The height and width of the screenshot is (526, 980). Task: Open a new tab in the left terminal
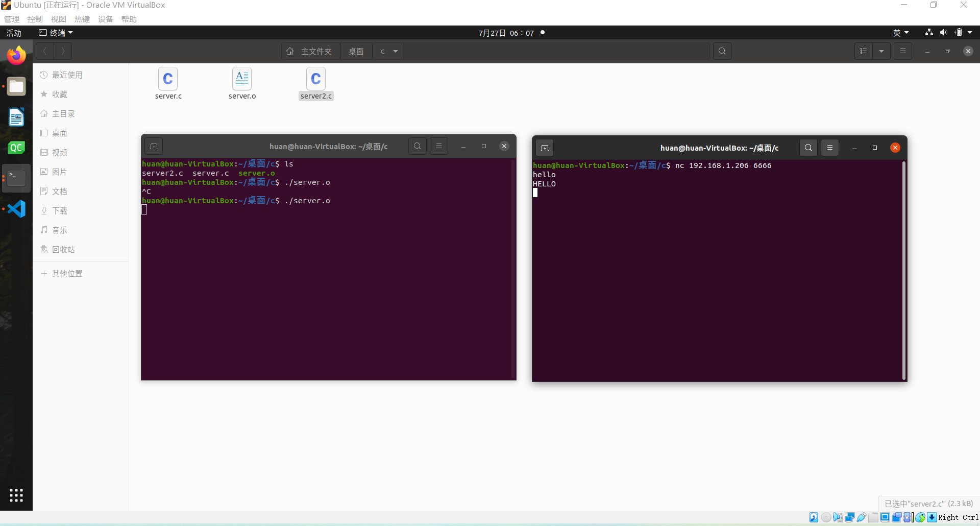tap(153, 146)
